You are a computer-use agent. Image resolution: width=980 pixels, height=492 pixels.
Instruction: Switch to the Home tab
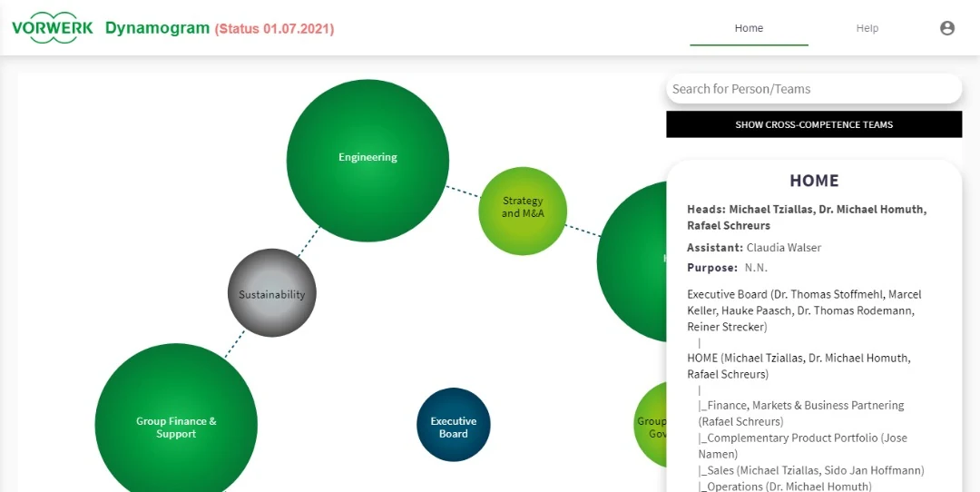[749, 28]
